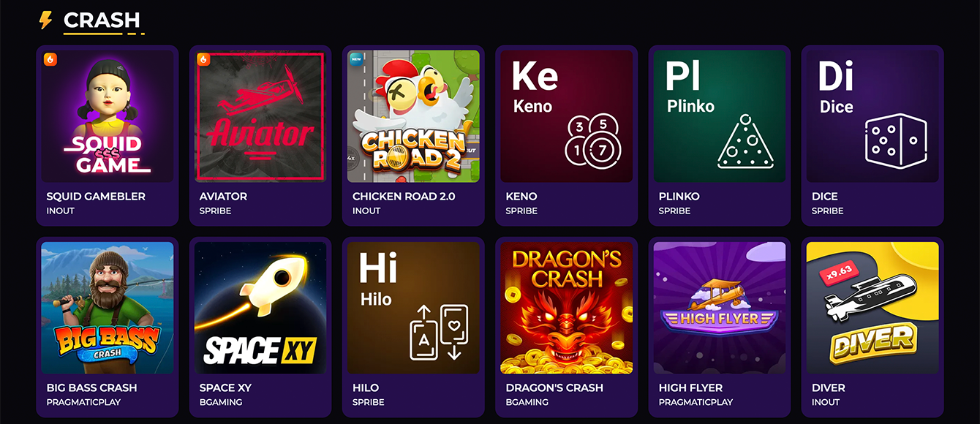The height and width of the screenshot is (424, 980).
Task: Open the Squid Gamebler game thumbnail
Action: click(x=108, y=116)
